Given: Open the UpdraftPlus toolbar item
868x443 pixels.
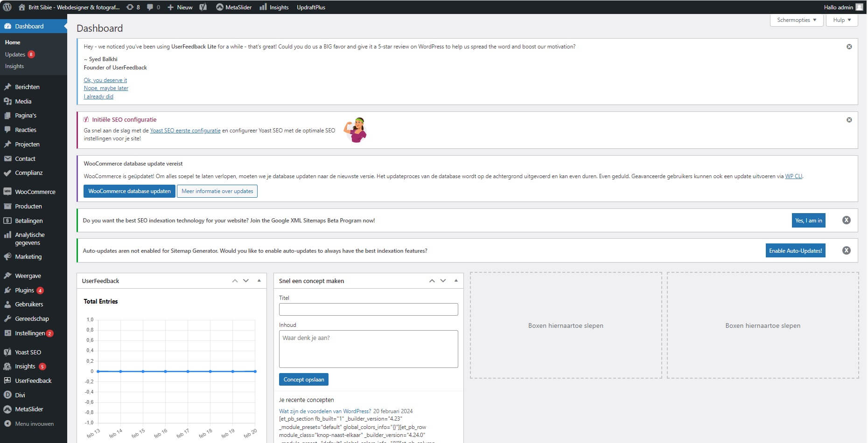Looking at the screenshot, I should (310, 7).
